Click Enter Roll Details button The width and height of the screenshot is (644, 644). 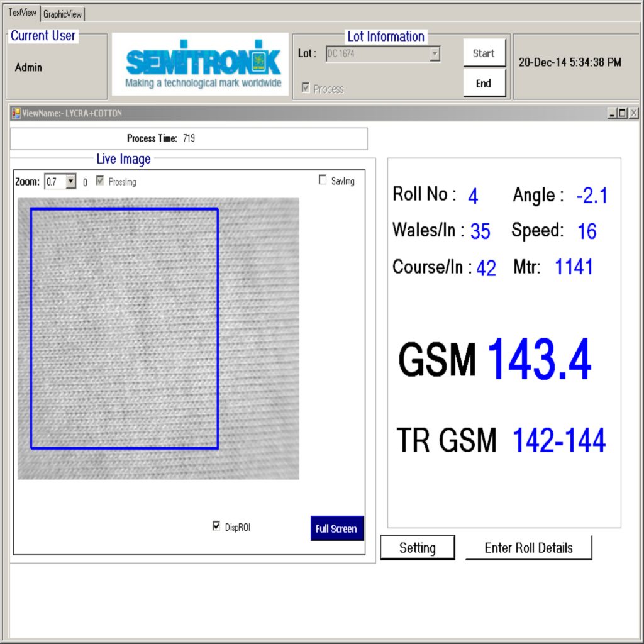(x=528, y=548)
